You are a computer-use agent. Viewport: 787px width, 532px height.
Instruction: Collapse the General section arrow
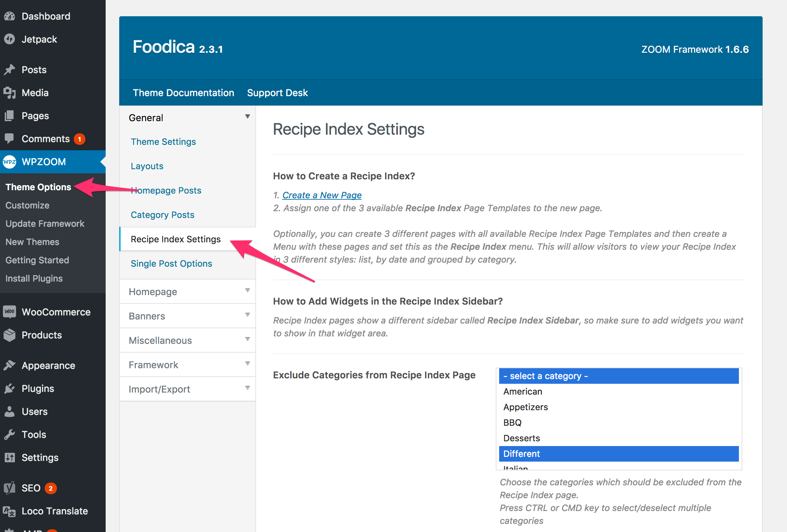click(x=248, y=117)
